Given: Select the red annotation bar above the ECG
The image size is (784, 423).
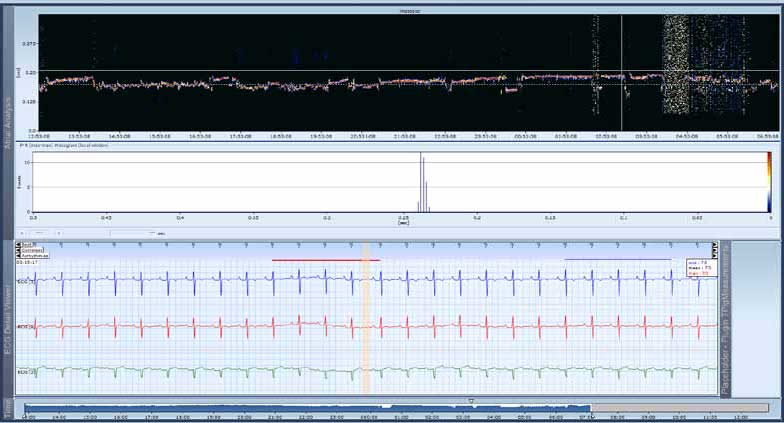Looking at the screenshot, I should 326,260.
